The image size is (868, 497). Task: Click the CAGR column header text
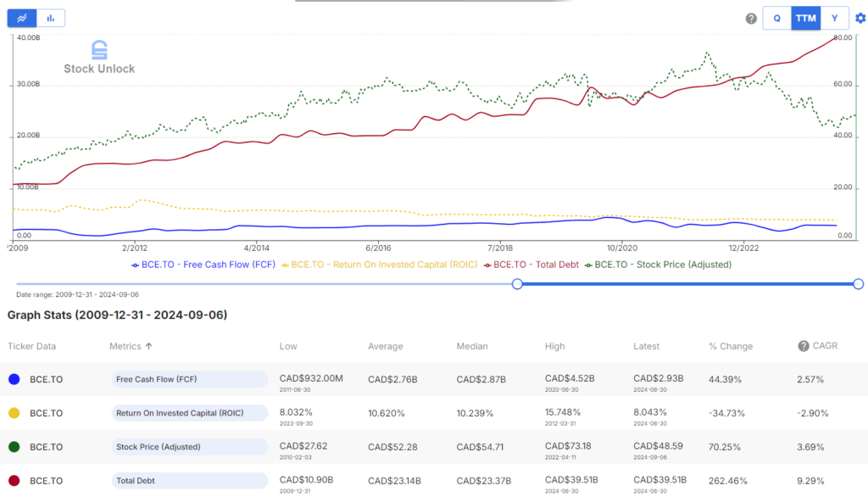coord(825,346)
